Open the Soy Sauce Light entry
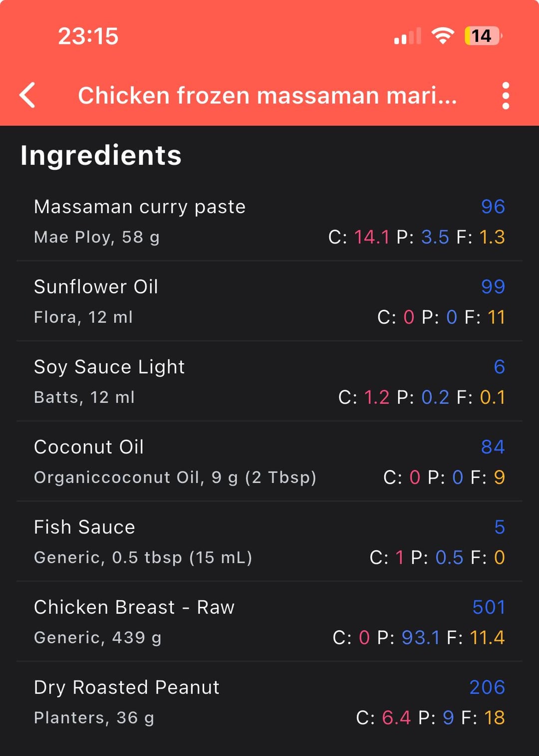This screenshot has width=539, height=756. (109, 367)
